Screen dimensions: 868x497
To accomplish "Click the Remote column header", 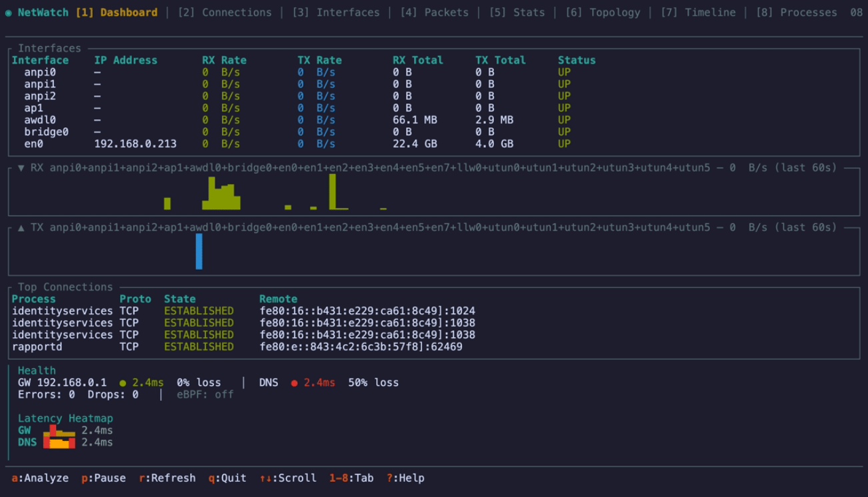I will [x=279, y=300].
